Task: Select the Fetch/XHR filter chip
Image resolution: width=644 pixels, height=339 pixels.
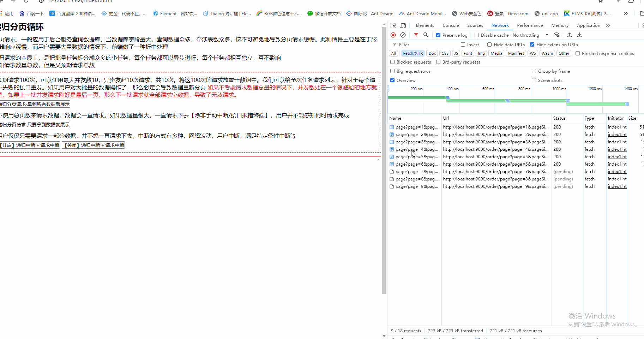Action: coord(413,53)
